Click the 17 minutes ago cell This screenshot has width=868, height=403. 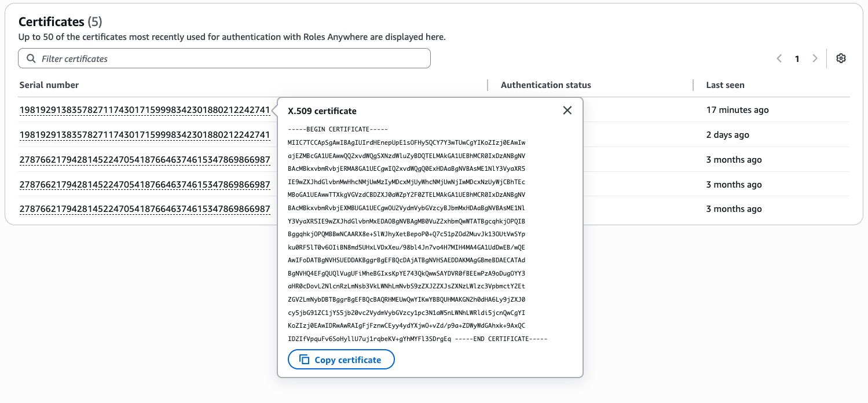(737, 110)
